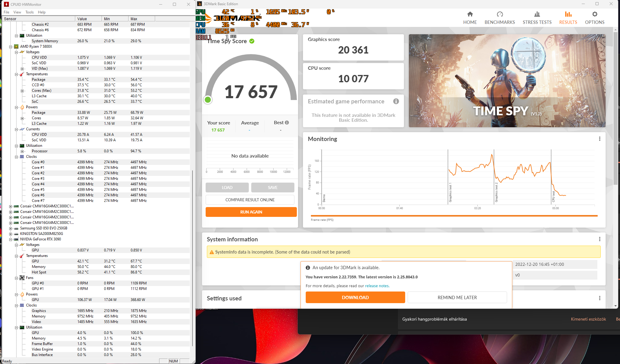Open the STRESS TESTS section in 3DMark
Screen dimensions: 620x364
click(537, 18)
